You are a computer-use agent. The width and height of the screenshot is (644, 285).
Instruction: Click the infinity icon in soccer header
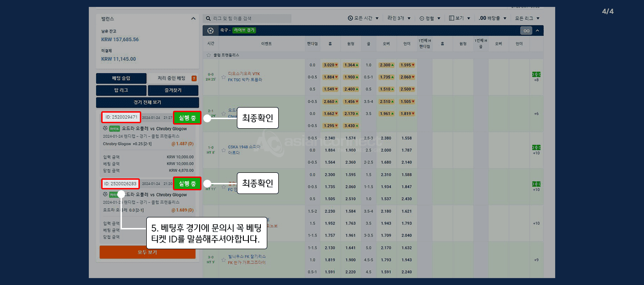pos(526,30)
